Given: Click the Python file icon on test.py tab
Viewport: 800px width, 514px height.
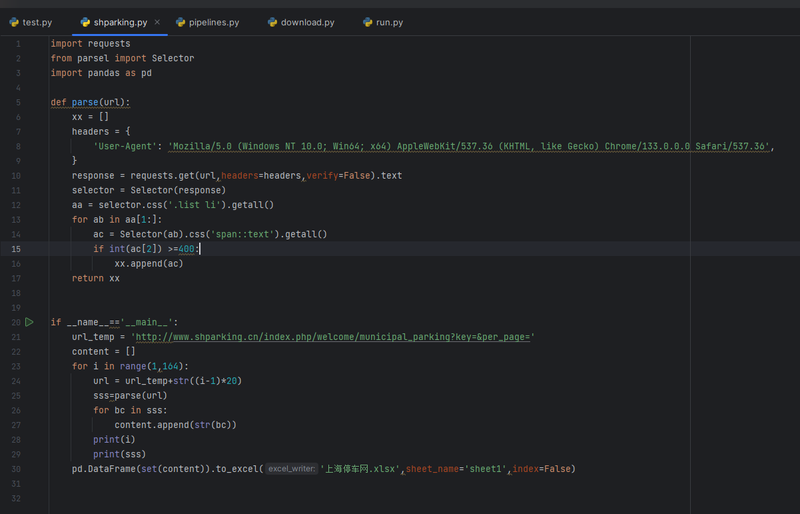Looking at the screenshot, I should tap(14, 22).
